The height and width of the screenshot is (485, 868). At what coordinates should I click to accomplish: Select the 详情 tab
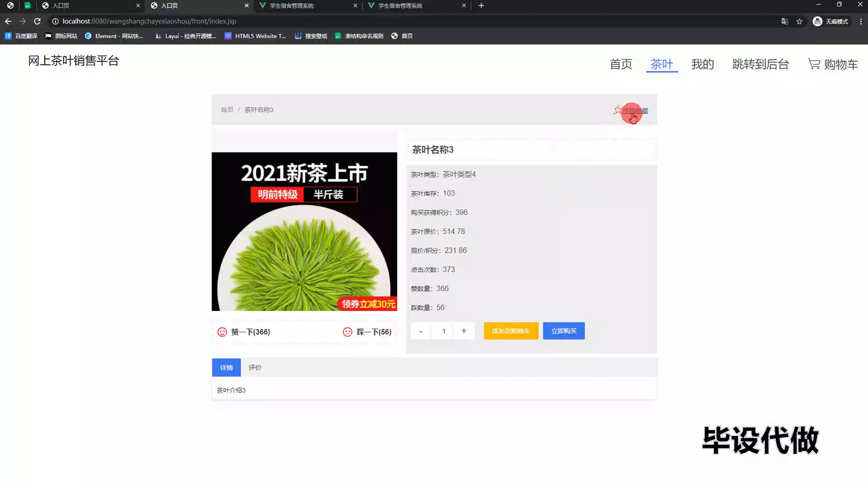coord(226,367)
